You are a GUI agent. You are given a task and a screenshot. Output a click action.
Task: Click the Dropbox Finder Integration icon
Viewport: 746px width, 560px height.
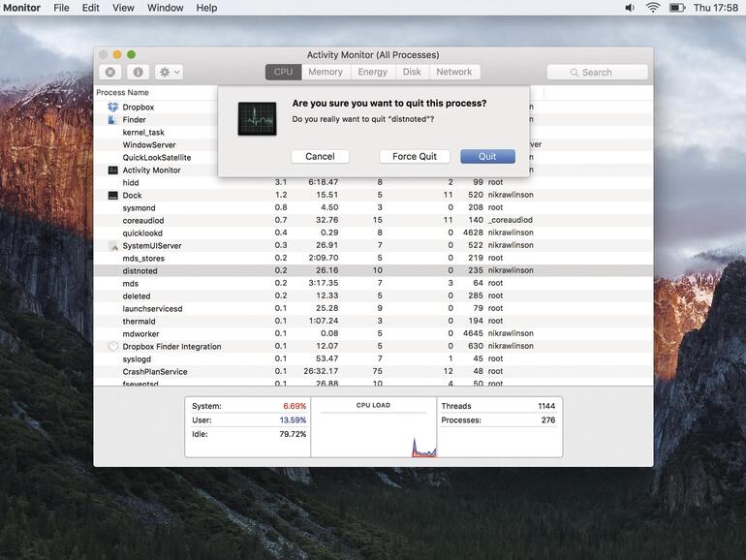click(x=112, y=347)
